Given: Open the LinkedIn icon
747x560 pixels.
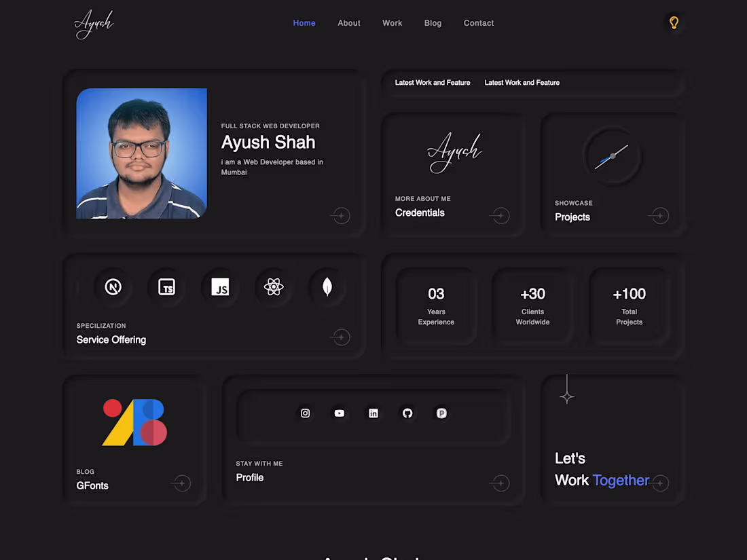Looking at the screenshot, I should coord(373,413).
